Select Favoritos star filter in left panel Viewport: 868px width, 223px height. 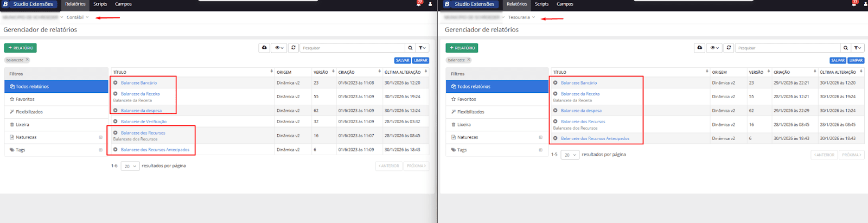pos(25,99)
